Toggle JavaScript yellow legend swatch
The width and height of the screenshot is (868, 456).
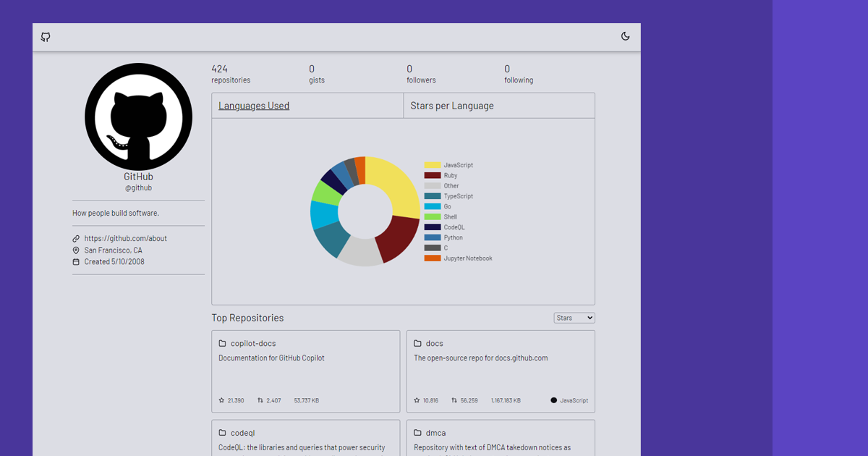(433, 165)
